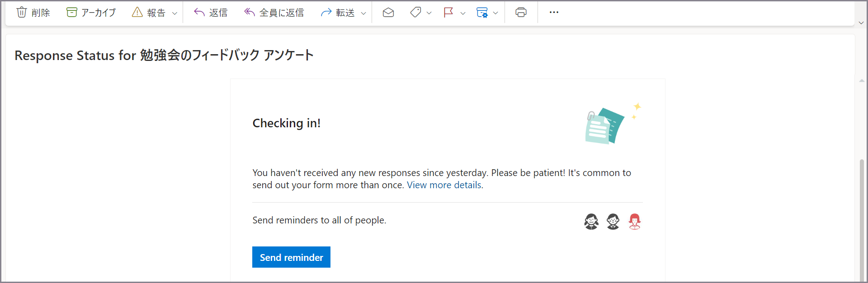
Task: Click the 報告 warning triangle icon
Action: pyautogui.click(x=137, y=13)
